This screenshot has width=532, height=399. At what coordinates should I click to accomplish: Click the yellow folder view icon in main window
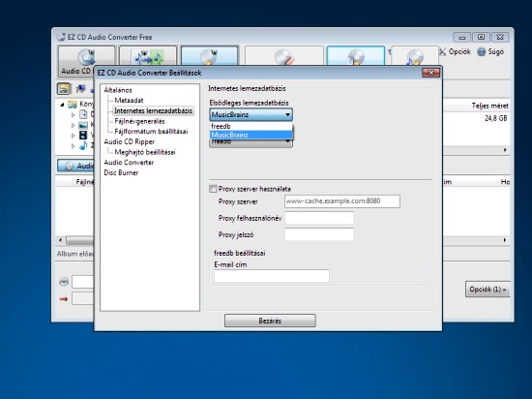[64, 89]
